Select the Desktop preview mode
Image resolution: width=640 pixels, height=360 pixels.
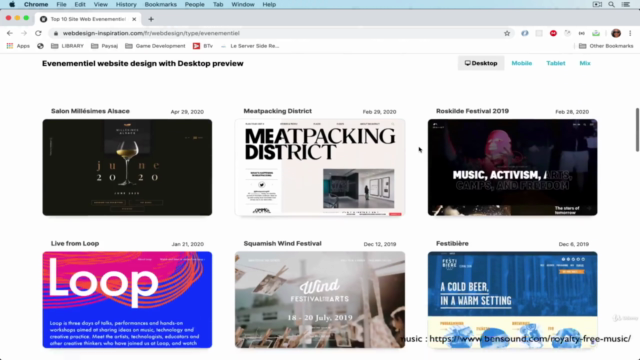(x=481, y=63)
